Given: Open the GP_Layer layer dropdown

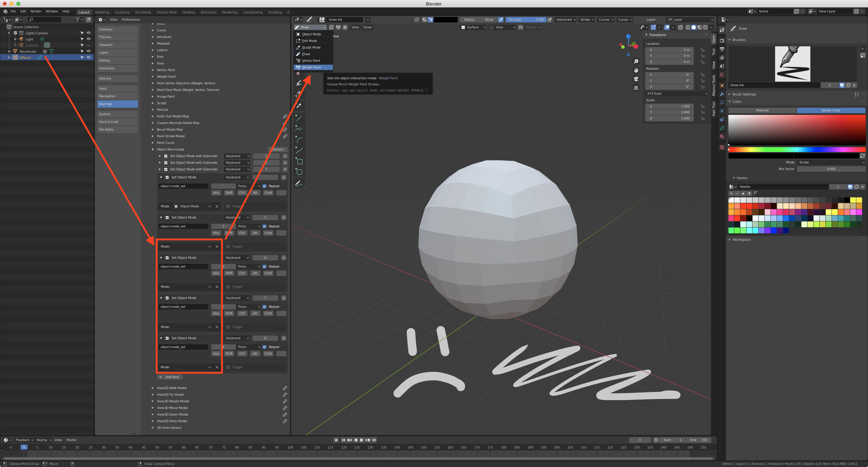Looking at the screenshot, I should [690, 20].
